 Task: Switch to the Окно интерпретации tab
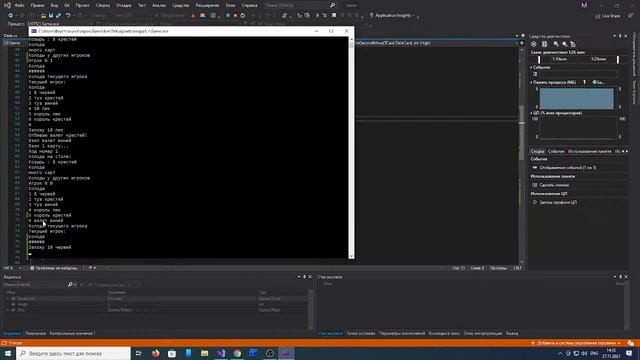483,333
